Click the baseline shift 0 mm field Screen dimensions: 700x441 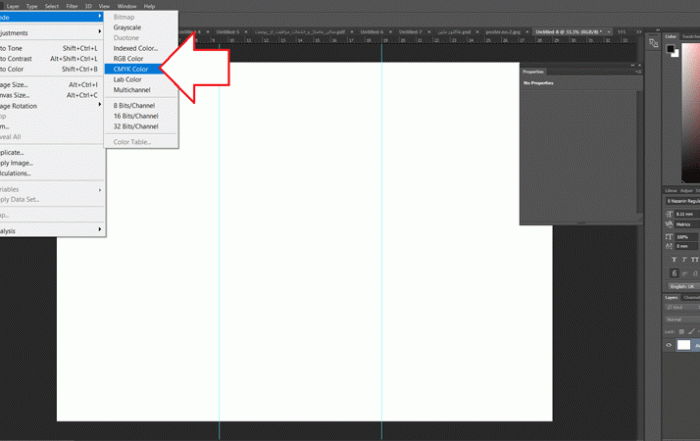[687, 246]
